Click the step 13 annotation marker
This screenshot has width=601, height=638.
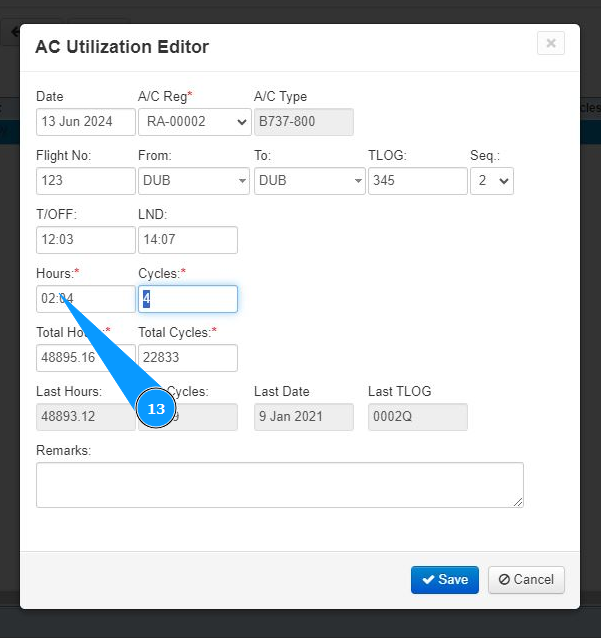155,409
